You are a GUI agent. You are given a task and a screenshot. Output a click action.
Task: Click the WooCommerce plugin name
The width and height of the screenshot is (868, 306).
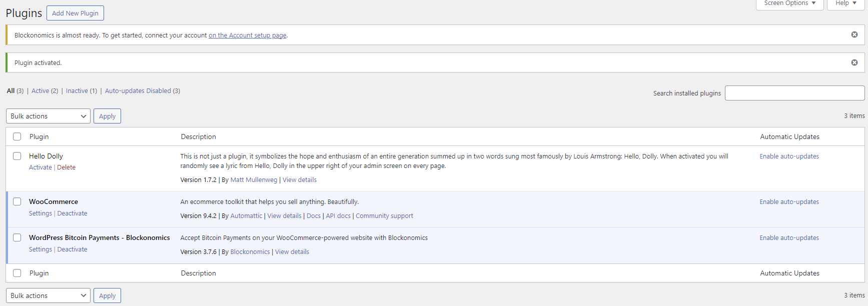coord(54,201)
